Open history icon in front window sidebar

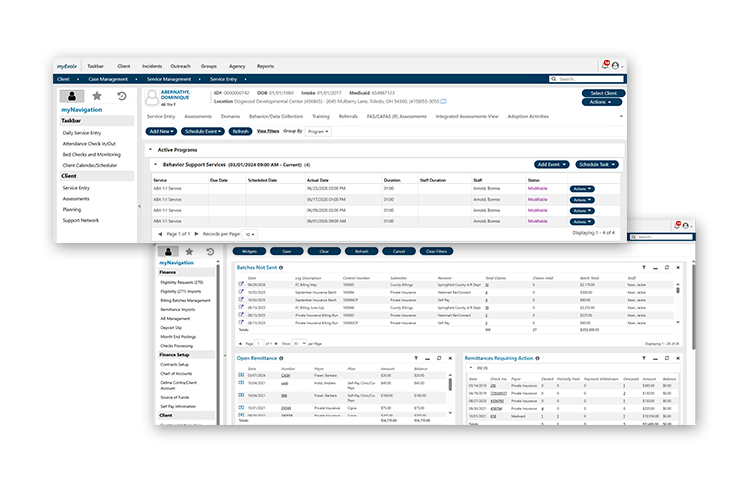(x=122, y=96)
